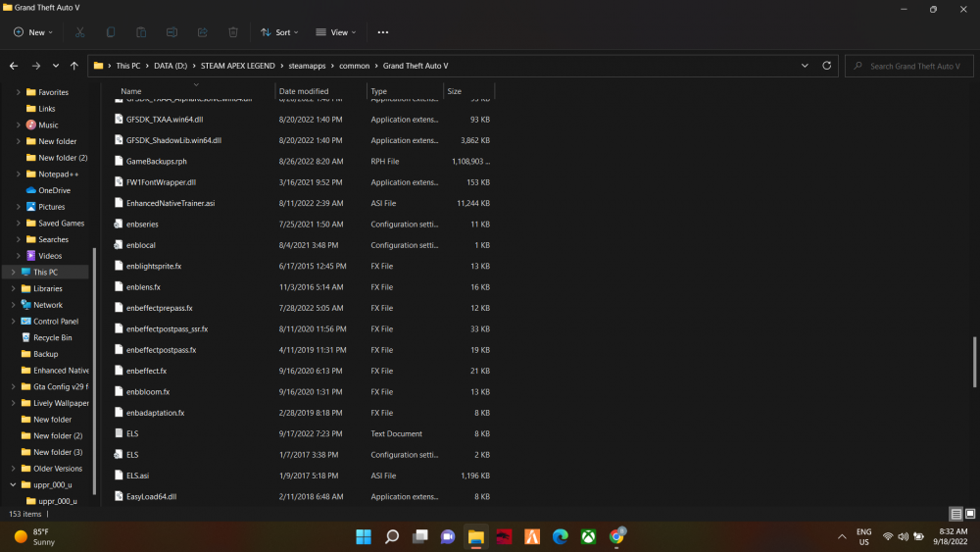Click the Delete trash icon
The height and width of the screenshot is (552, 980).
point(233,32)
